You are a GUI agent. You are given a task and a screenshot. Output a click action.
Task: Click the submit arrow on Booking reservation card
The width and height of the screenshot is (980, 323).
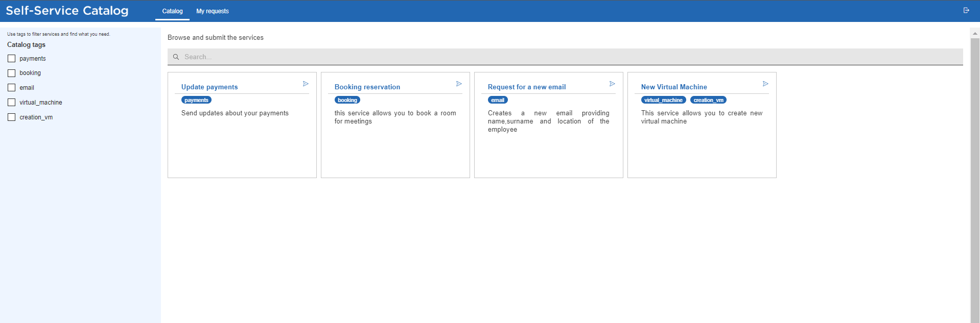[459, 84]
